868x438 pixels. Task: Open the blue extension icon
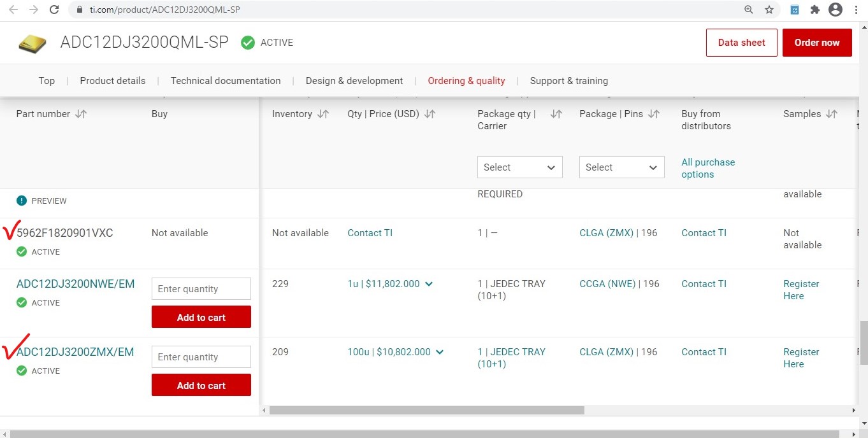[x=795, y=10]
